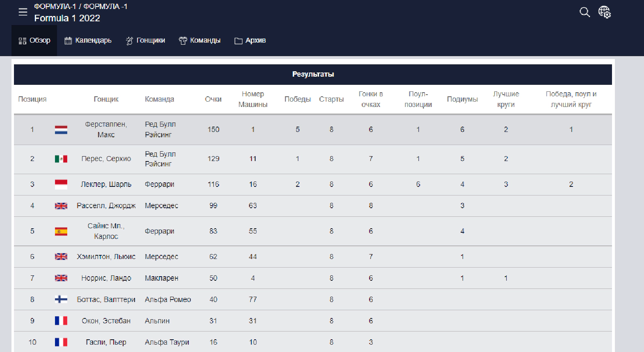
Task: Click the folder icon beside Архив
Action: pyautogui.click(x=238, y=41)
